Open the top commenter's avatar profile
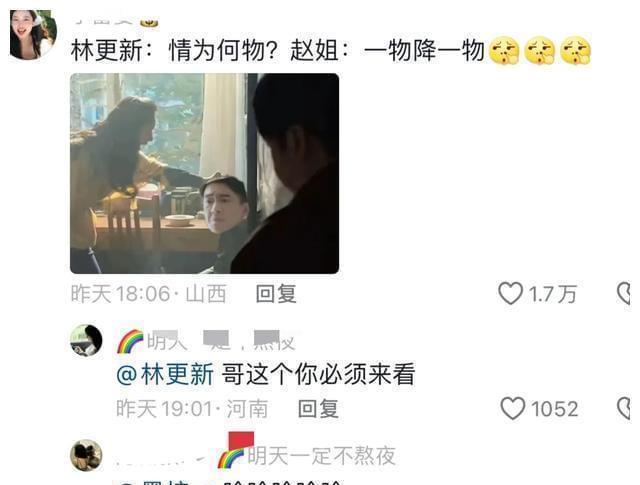The width and height of the screenshot is (640, 485). (33, 35)
